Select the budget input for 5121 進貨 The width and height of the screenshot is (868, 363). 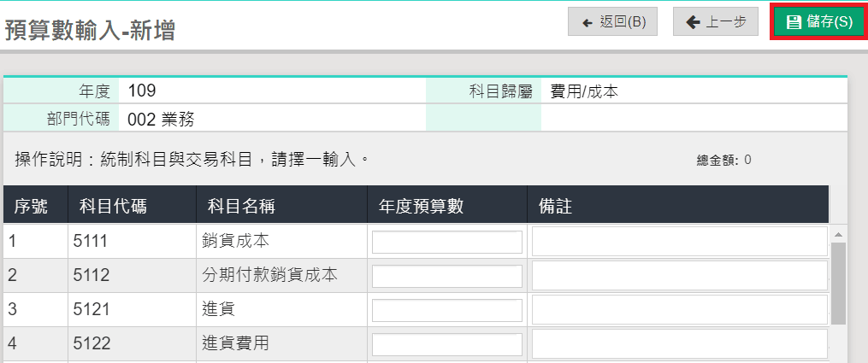447,310
